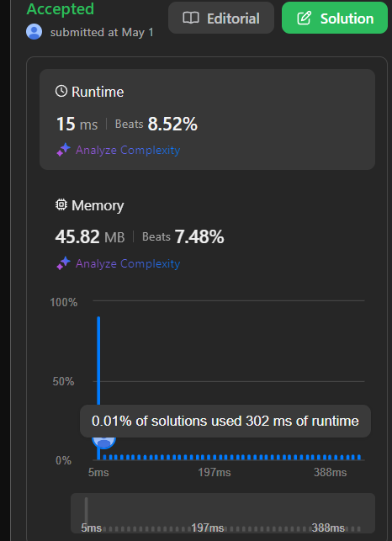Open the Editorial button

[x=221, y=18]
